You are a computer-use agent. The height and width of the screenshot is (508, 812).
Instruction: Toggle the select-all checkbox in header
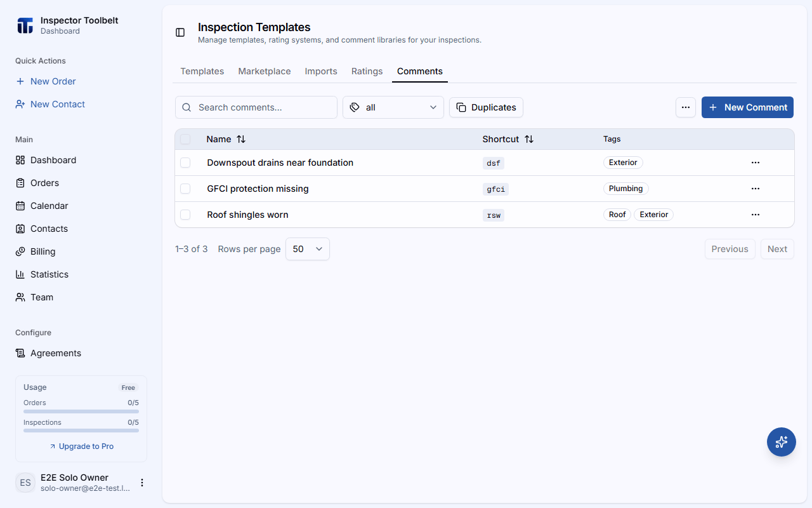click(185, 139)
